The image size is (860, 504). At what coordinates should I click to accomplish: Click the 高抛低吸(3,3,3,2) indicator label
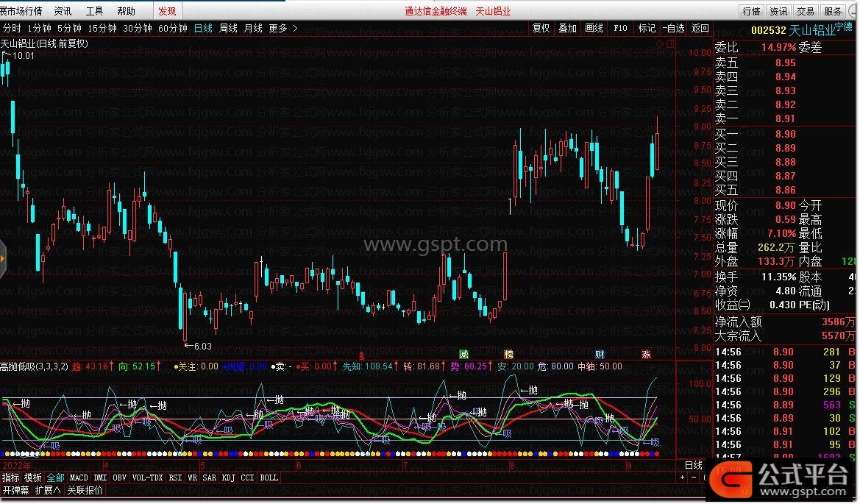tap(34, 366)
